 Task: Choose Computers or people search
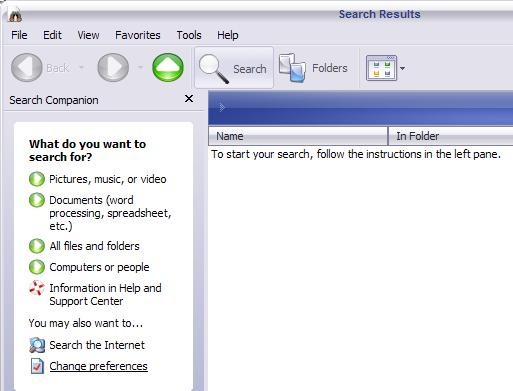click(99, 267)
